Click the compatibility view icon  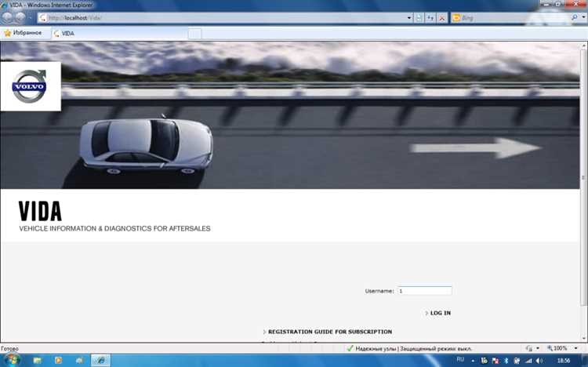419,17
